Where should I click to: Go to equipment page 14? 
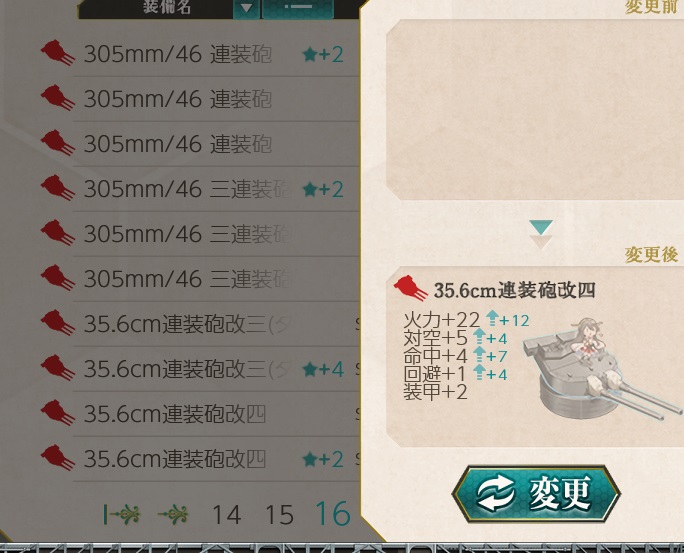pos(226,515)
